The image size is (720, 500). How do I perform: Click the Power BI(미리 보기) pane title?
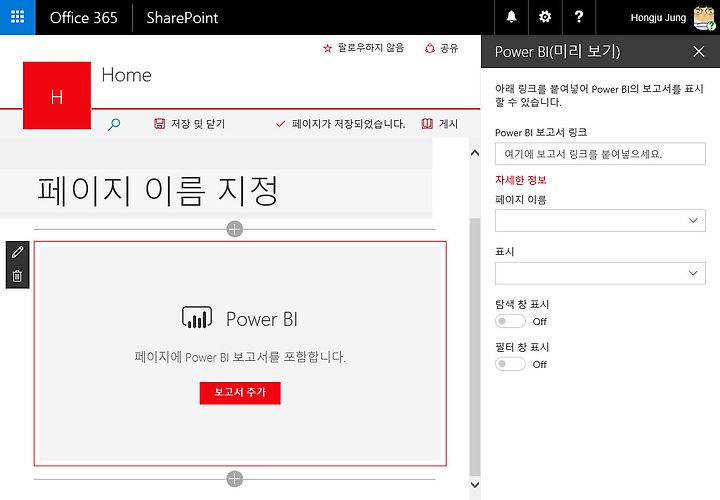click(x=557, y=51)
